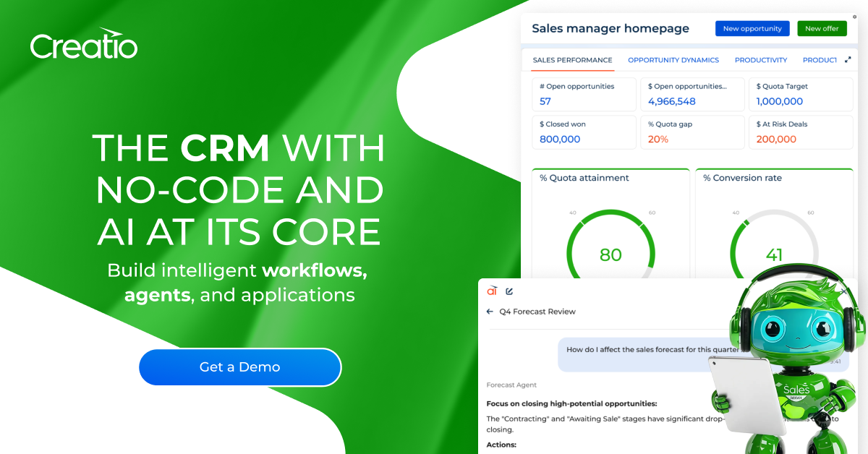Go back from Q4 Forecast Review
The width and height of the screenshot is (868, 454).
point(490,312)
